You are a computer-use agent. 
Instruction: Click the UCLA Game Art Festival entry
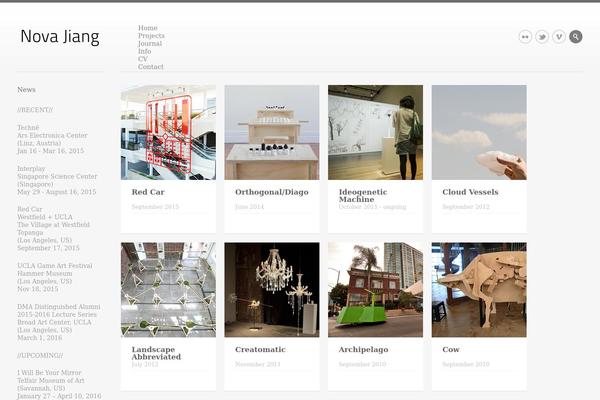click(x=55, y=266)
